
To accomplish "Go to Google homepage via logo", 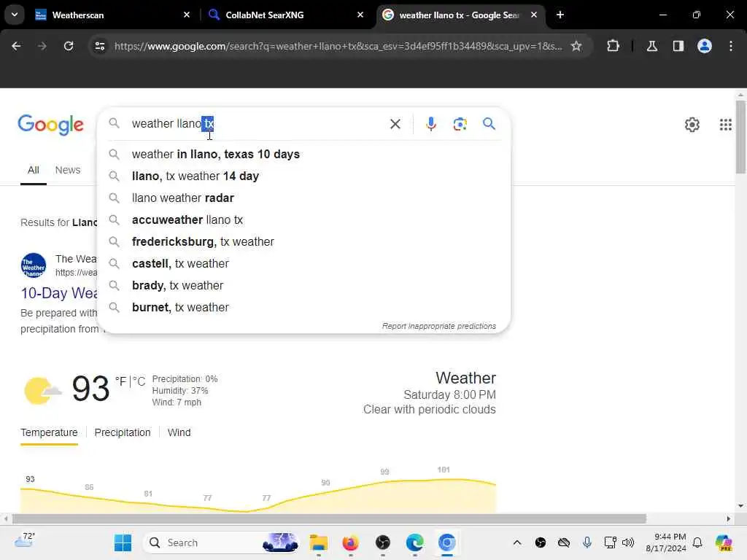I will [x=50, y=125].
